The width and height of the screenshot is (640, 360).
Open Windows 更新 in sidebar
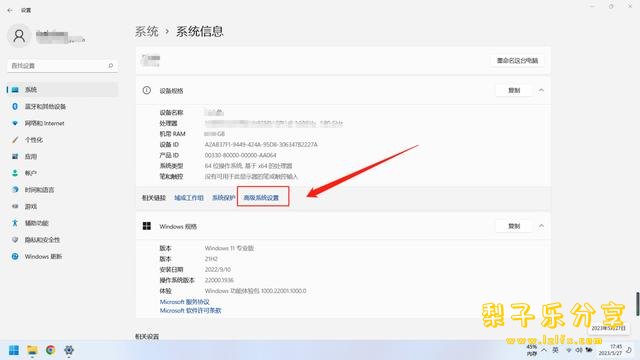click(x=62, y=256)
